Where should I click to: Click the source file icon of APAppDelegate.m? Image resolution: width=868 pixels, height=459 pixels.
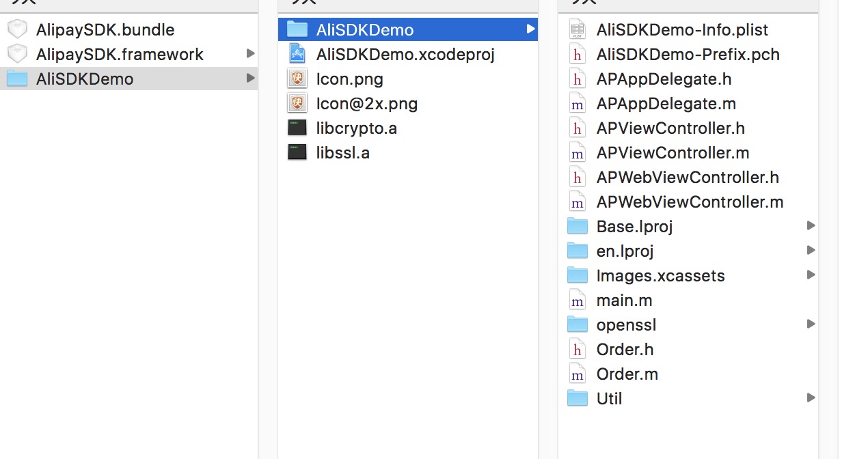(x=578, y=103)
